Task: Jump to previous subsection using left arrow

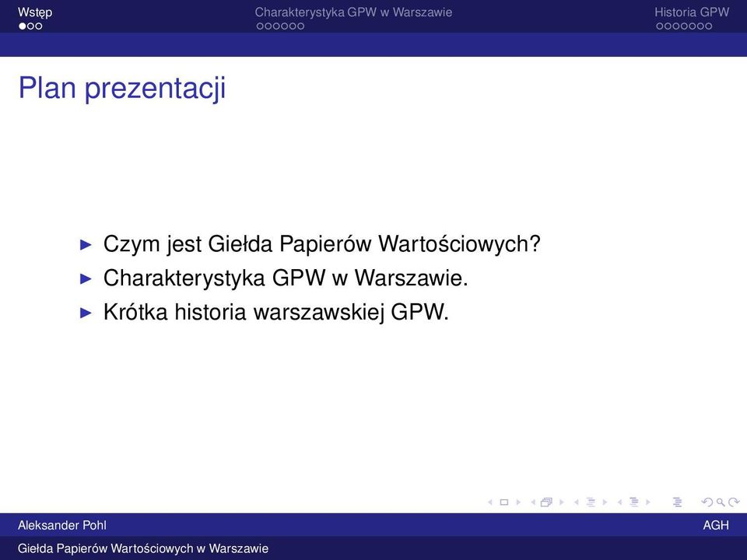Action: [577, 502]
